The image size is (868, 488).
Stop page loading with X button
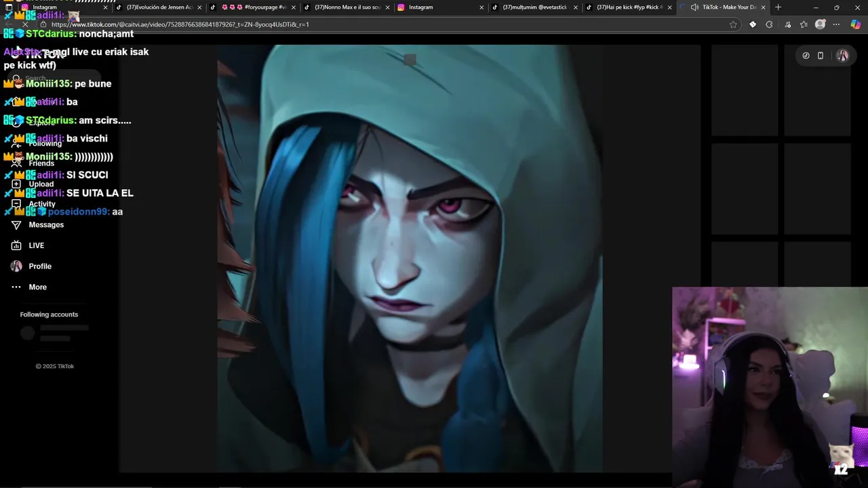[25, 24]
